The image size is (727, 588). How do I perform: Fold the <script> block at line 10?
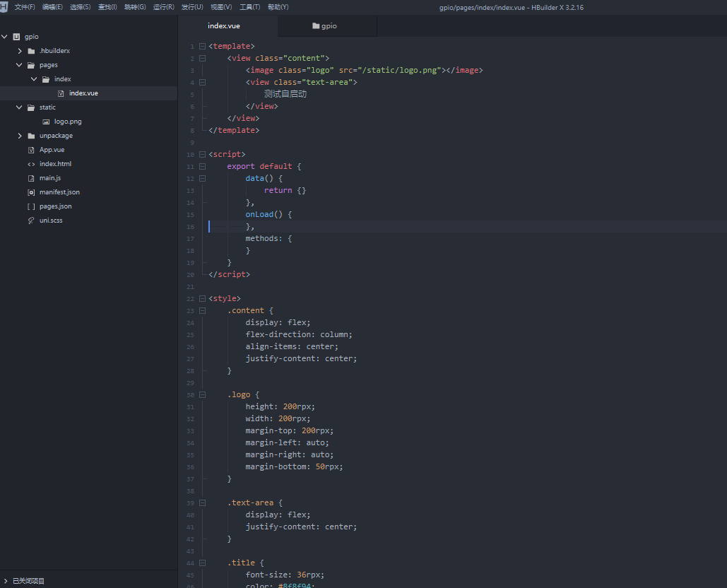pyautogui.click(x=203, y=154)
